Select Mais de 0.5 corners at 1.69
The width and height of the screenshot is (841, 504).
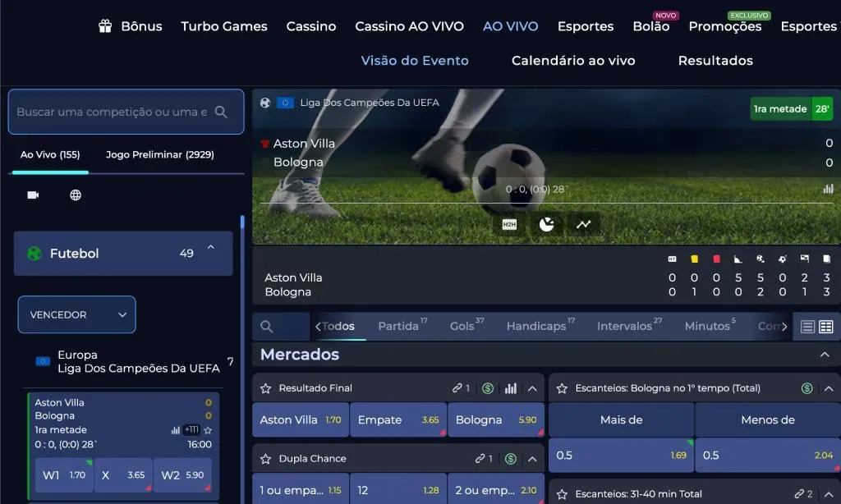click(x=621, y=456)
